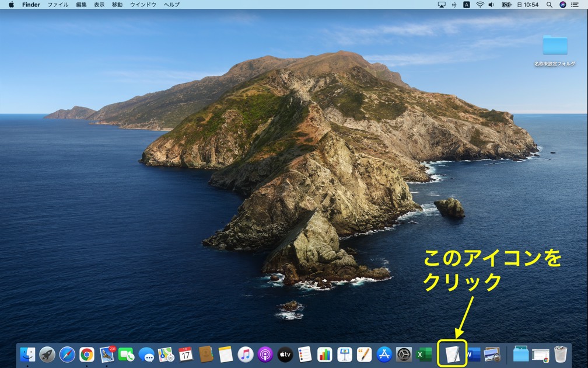Select the 名称未設定フォルダ desktop folder
Image resolution: width=588 pixels, height=368 pixels.
[x=555, y=46]
